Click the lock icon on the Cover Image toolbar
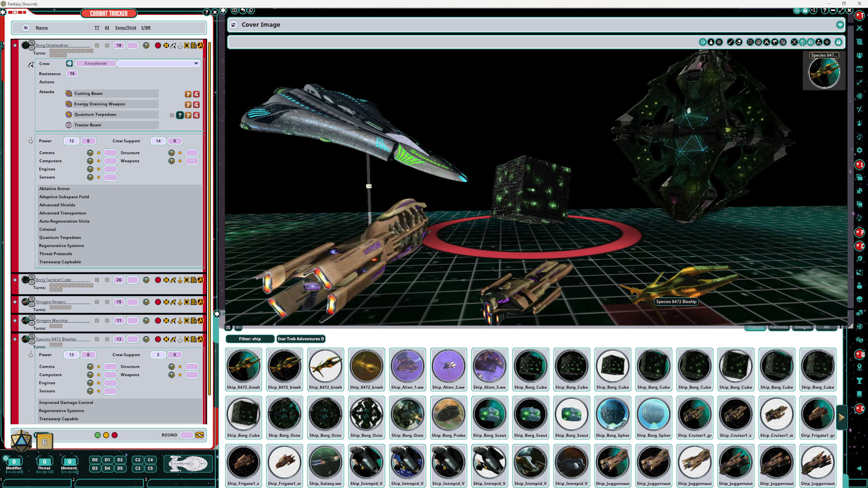868x488 pixels. 840,42
